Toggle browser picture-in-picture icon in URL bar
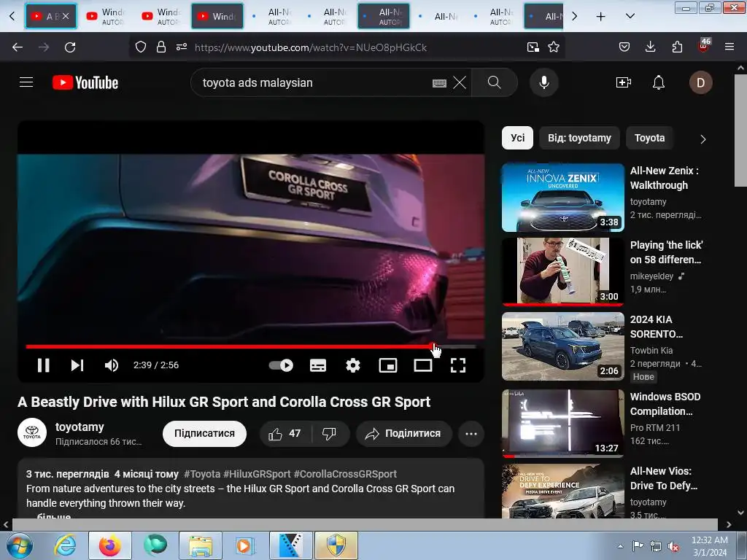 click(533, 47)
